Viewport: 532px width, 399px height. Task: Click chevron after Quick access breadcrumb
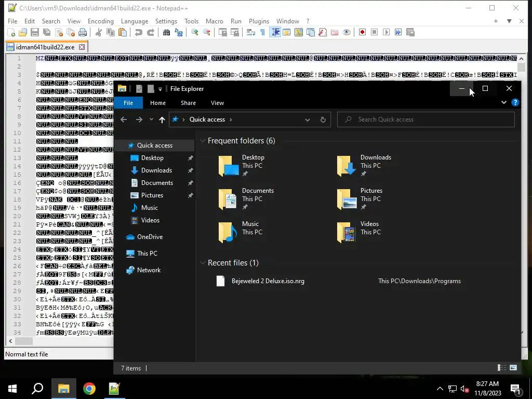231,119
